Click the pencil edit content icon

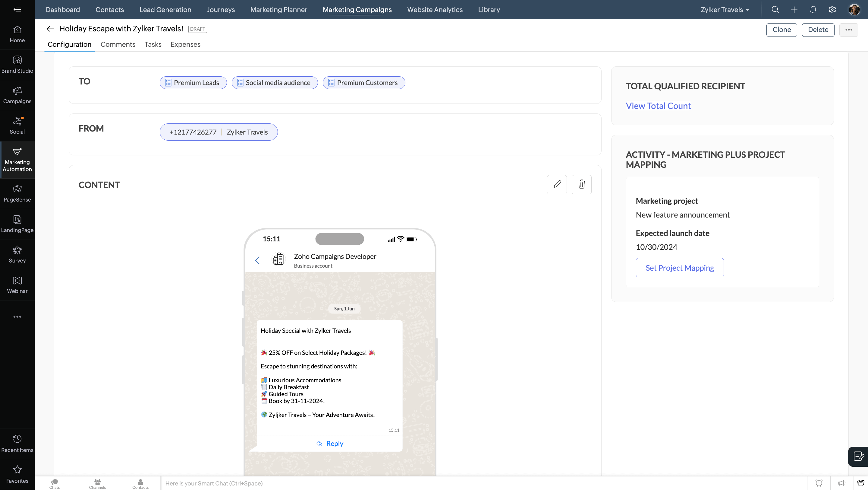(x=557, y=184)
